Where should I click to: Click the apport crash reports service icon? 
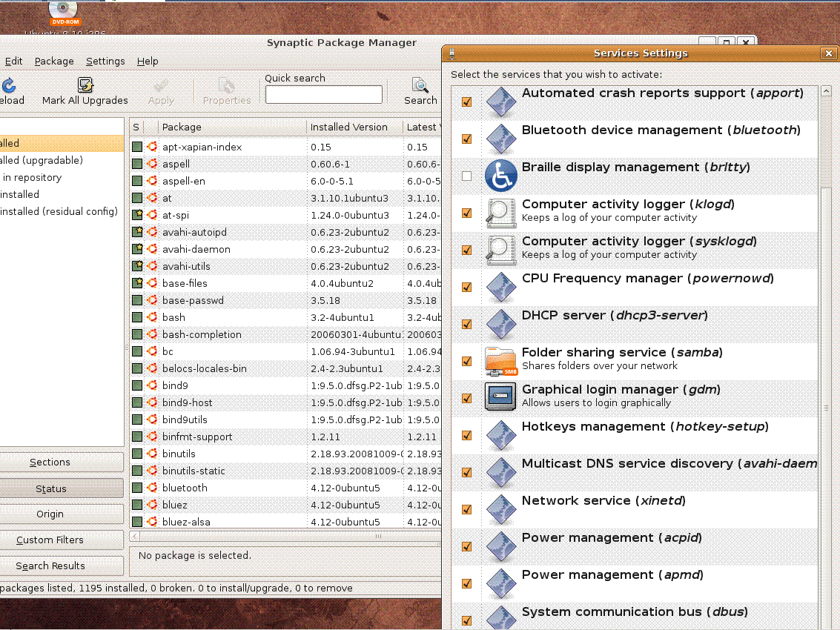(501, 102)
